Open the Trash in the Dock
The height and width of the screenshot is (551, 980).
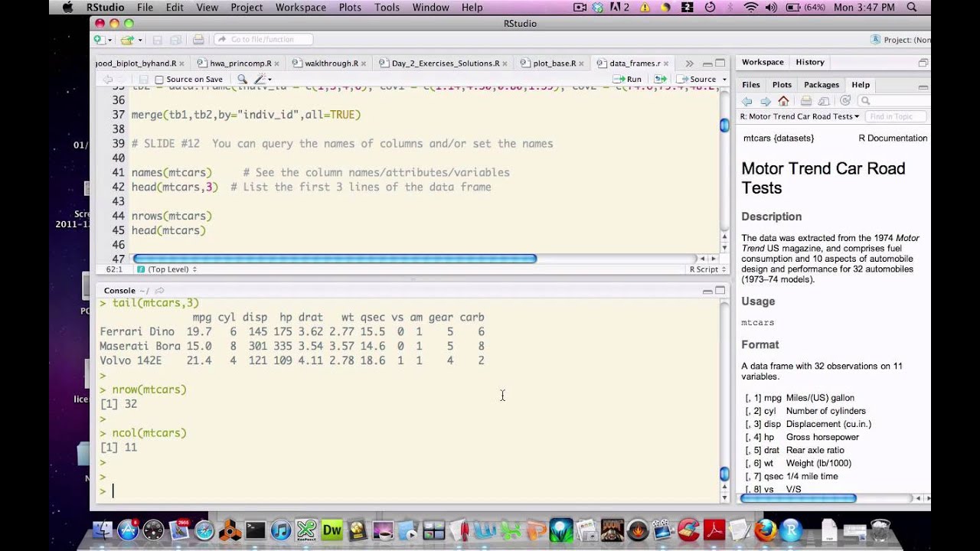coord(880,530)
